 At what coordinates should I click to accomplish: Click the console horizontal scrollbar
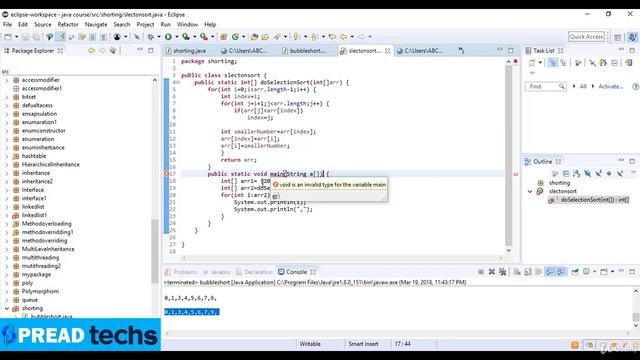(x=398, y=333)
